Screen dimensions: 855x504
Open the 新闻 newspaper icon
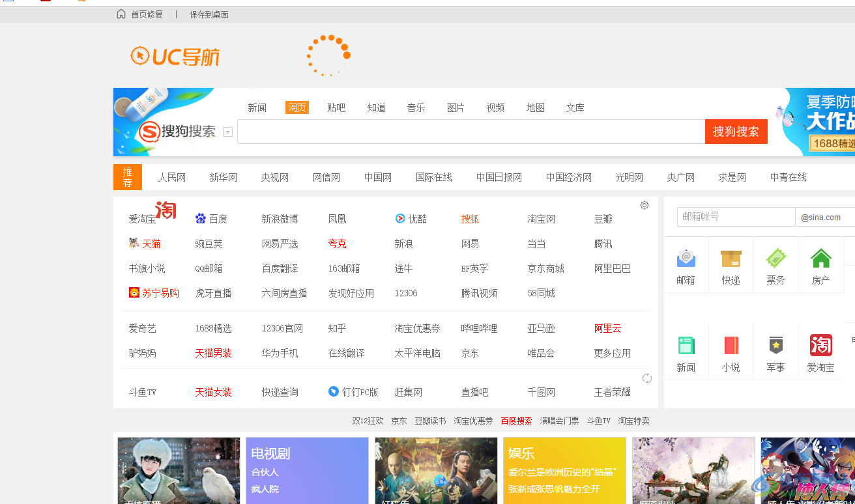coord(686,345)
